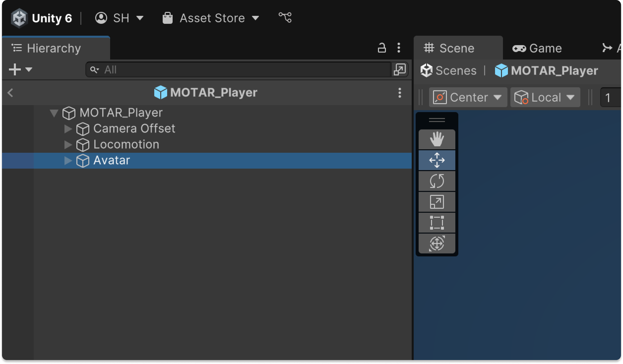Switch to the Game tab
Viewport: 623px width, 364px height.
coord(537,48)
